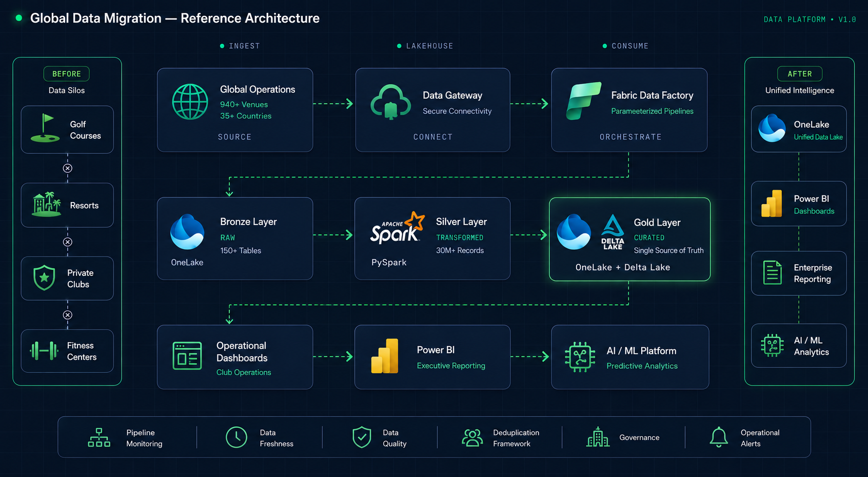Click the X connector below Golf Courses
The height and width of the screenshot is (477, 868).
pos(68,168)
